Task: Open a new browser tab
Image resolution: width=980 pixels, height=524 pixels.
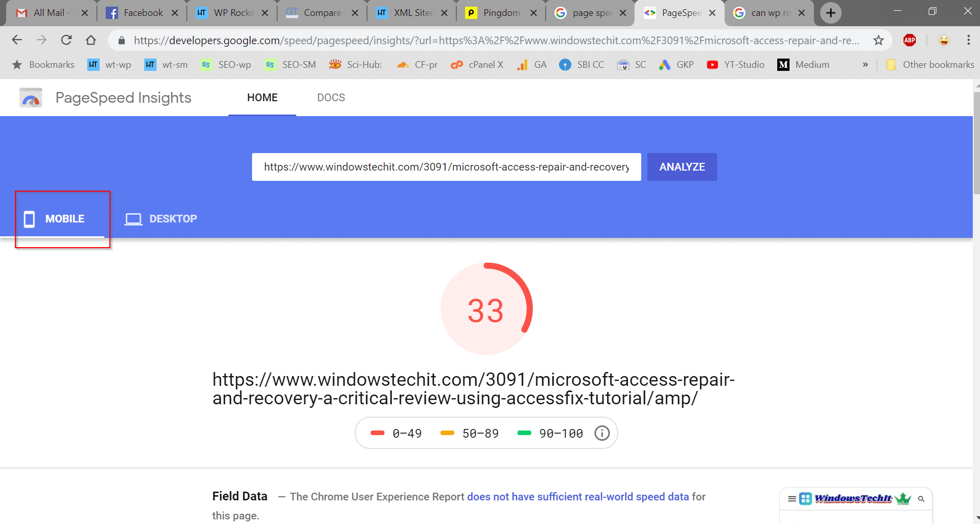Action: [x=831, y=13]
